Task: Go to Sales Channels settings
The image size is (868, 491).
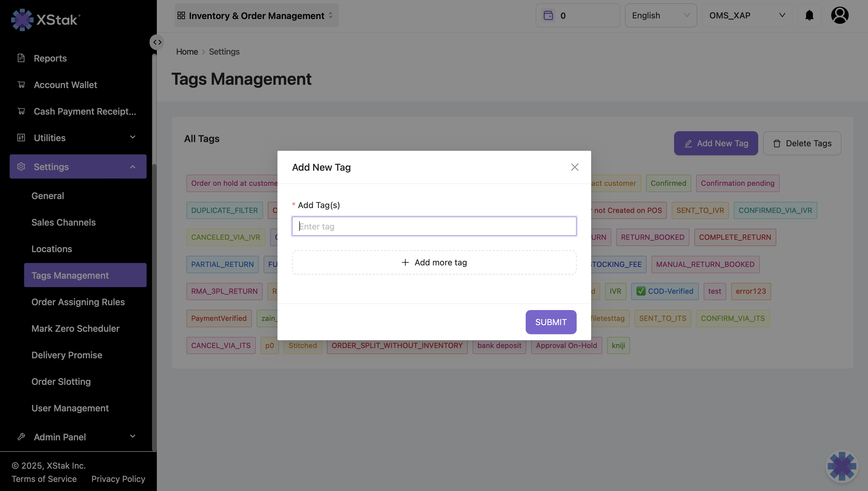Action: [x=63, y=222]
